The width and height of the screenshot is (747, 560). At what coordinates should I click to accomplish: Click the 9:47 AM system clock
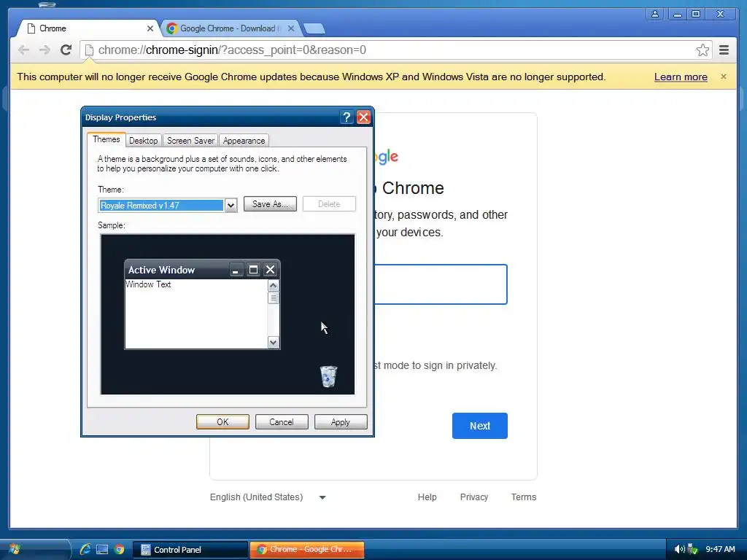pyautogui.click(x=720, y=550)
